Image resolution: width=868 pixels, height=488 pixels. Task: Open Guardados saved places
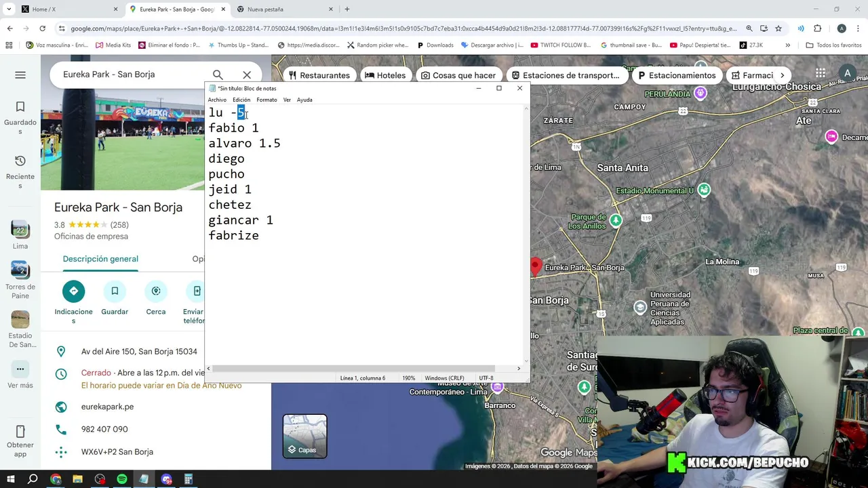point(20,117)
